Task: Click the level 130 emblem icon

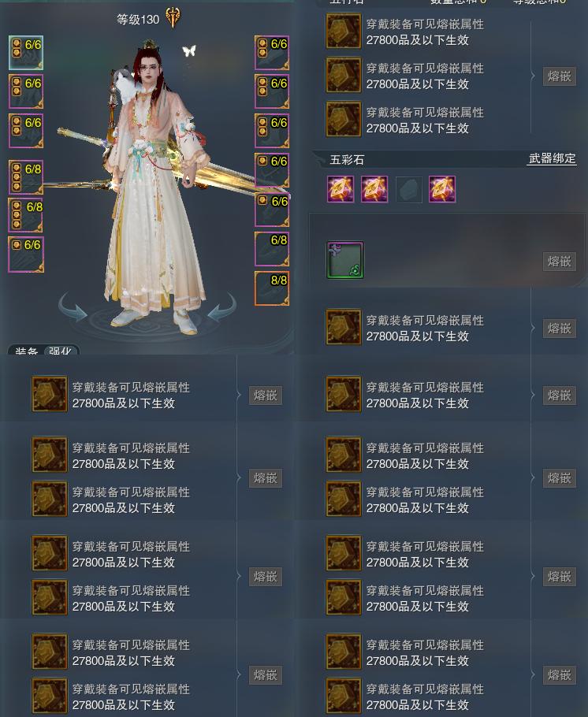Action: point(173,18)
